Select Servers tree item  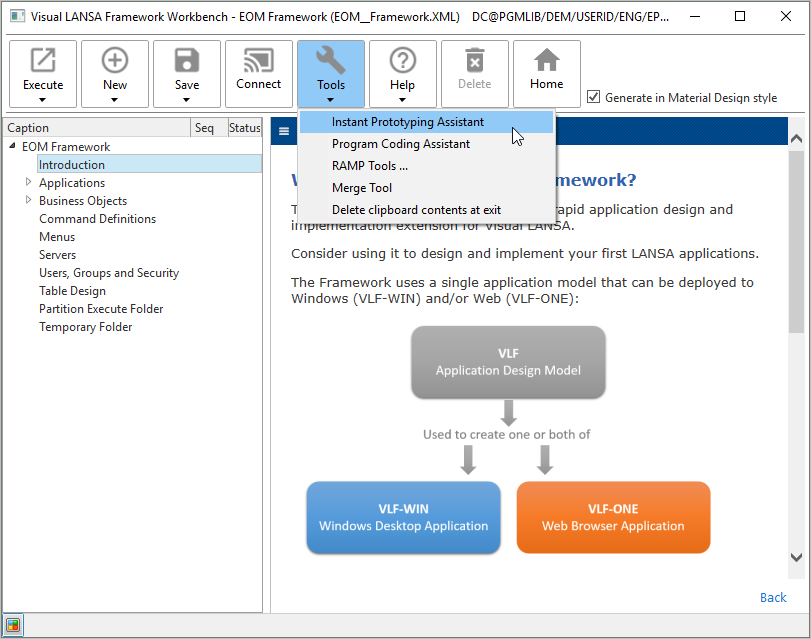[x=57, y=255]
